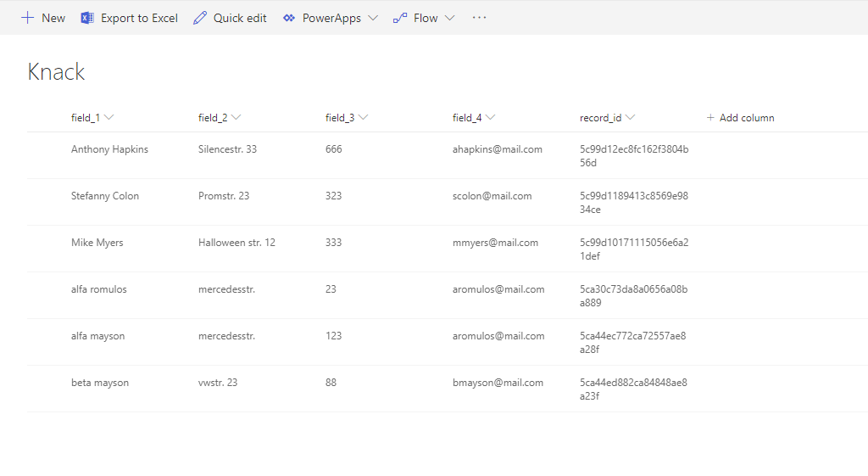The width and height of the screenshot is (868, 476).
Task: Click the PowerApps logo icon
Action: coord(289,18)
